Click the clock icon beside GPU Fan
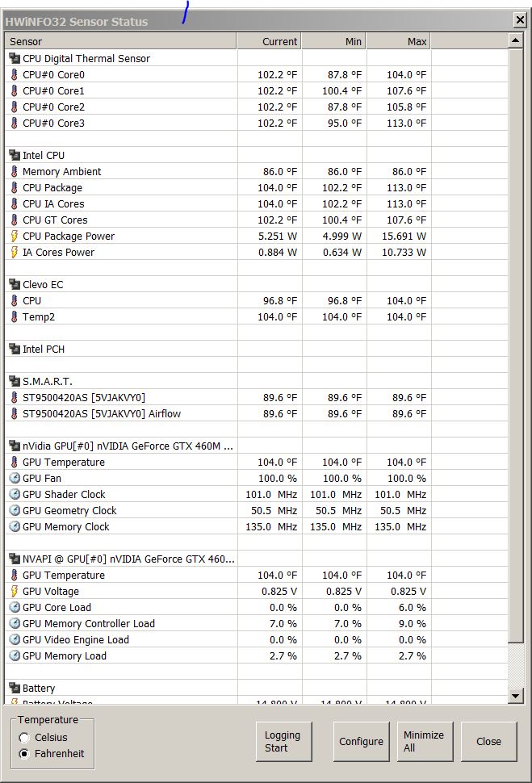This screenshot has height=783, width=532. (x=14, y=478)
